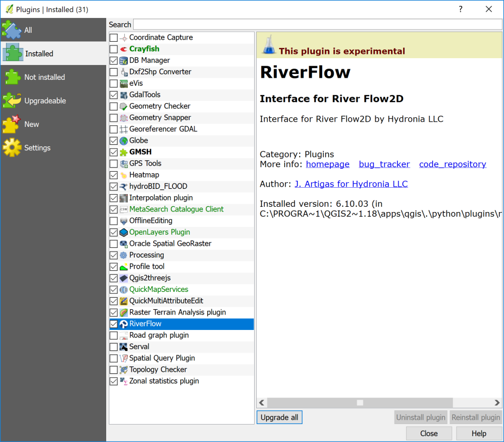Click in the Search input field
504x442 pixels.
point(317,24)
